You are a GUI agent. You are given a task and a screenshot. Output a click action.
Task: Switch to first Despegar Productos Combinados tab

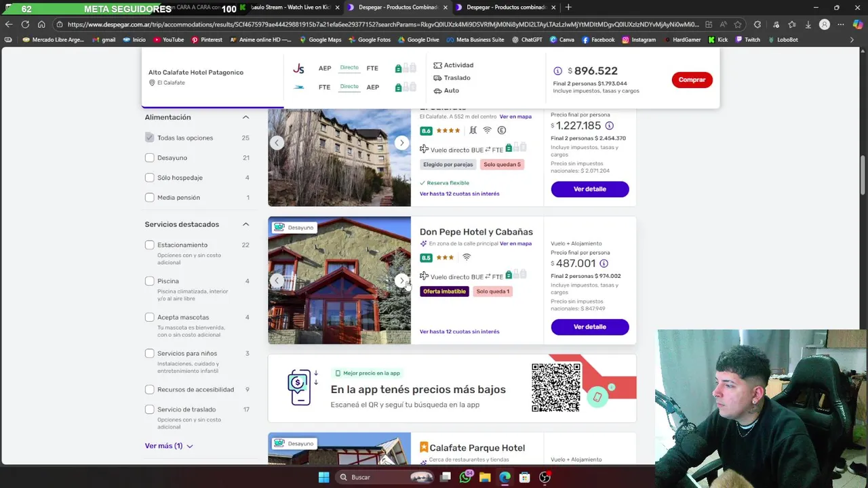(396, 7)
